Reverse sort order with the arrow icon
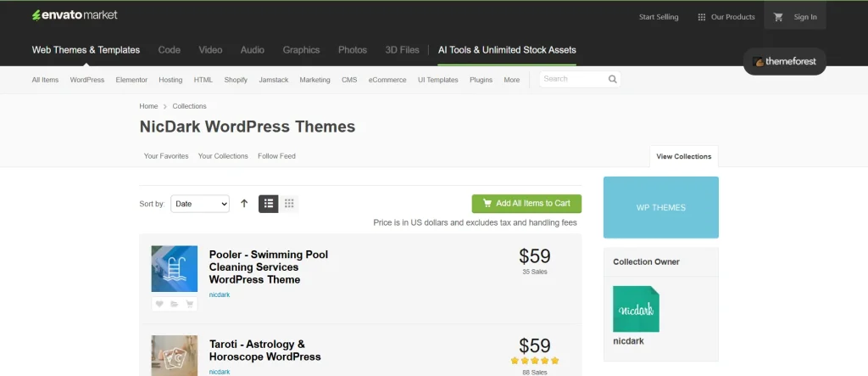This screenshot has width=868, height=376. (244, 204)
